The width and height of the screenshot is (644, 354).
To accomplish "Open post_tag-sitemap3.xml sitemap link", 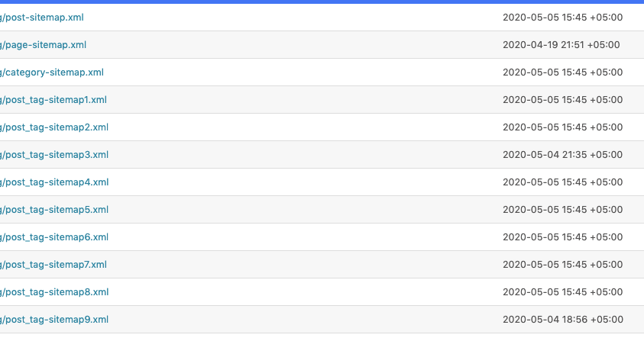I will click(56, 155).
